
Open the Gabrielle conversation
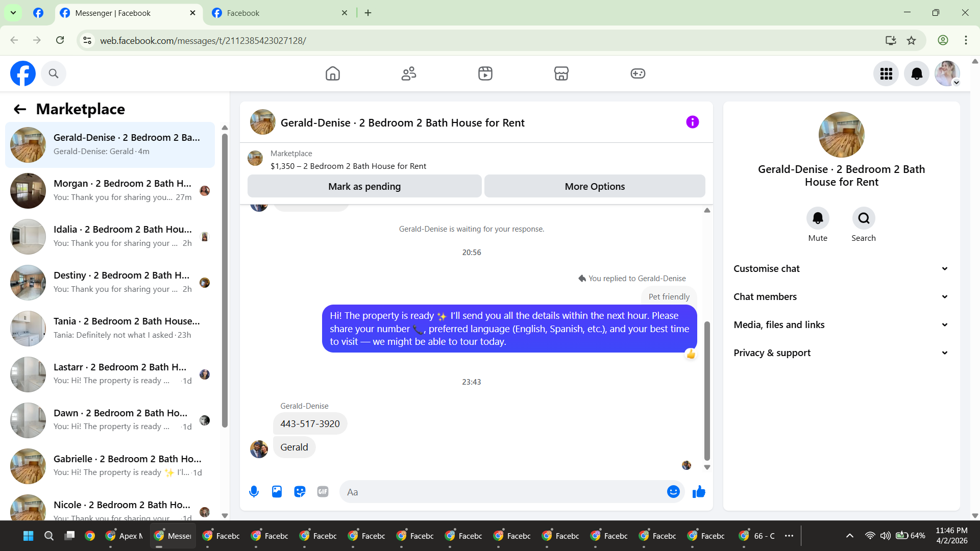pos(110,466)
